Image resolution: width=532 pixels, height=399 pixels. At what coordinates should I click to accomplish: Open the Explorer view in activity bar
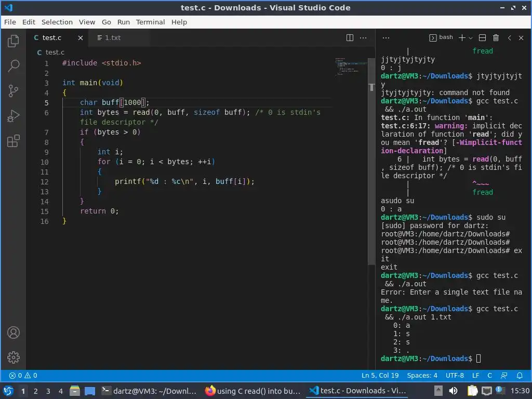[x=13, y=41]
